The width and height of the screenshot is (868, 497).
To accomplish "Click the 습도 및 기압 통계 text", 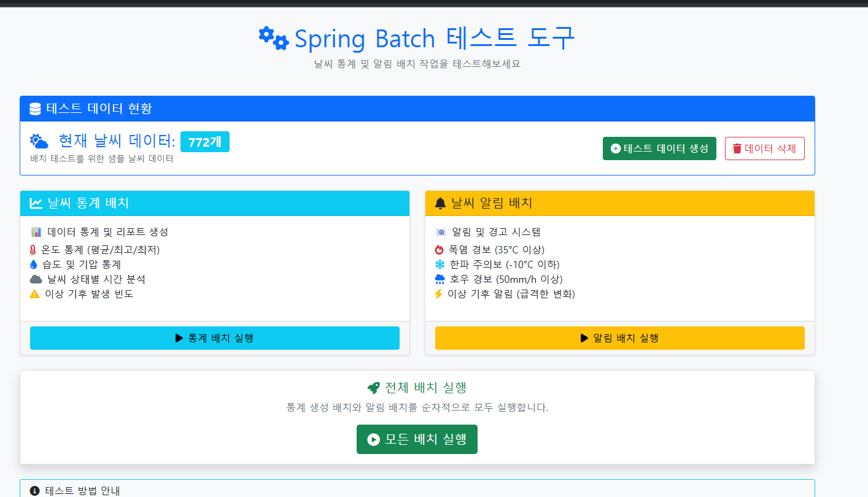I will [82, 264].
